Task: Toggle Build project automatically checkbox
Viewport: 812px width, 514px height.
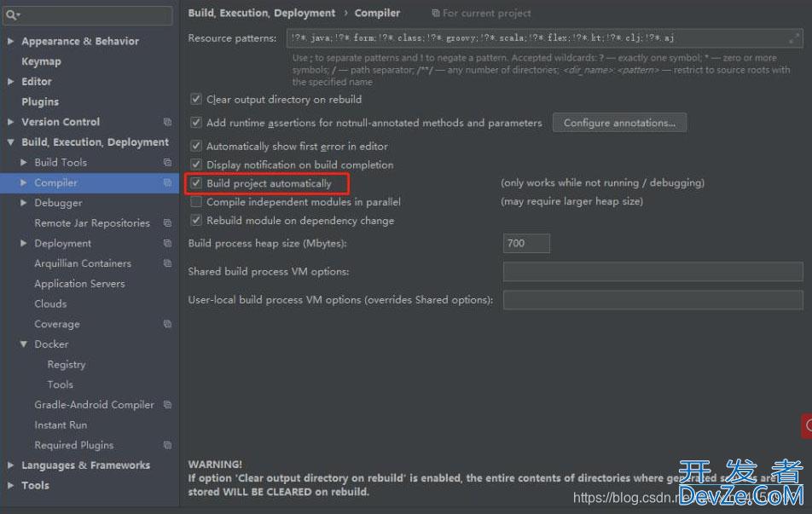Action: click(x=196, y=183)
